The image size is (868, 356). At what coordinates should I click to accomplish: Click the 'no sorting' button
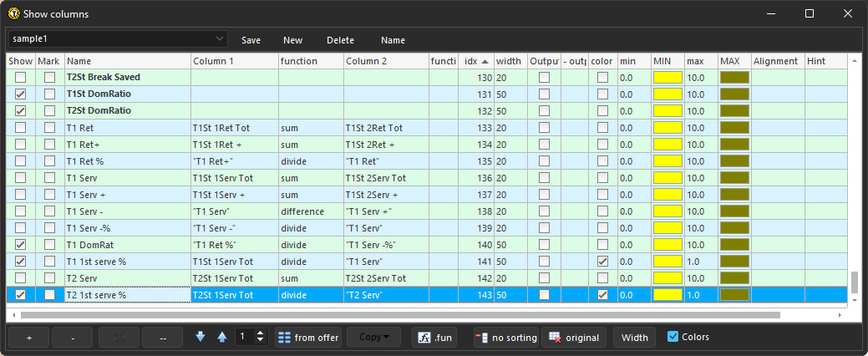tap(505, 338)
